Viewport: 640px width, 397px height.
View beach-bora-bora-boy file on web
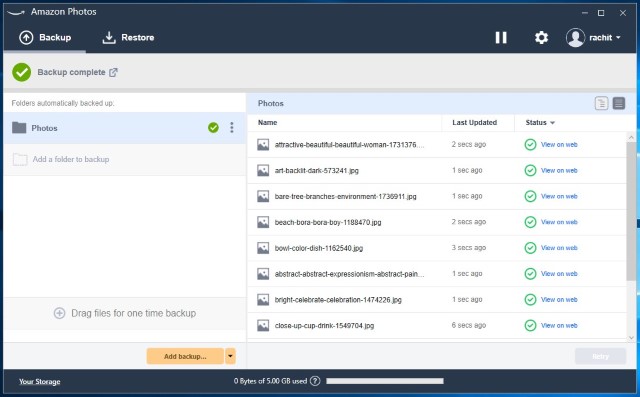coord(559,222)
